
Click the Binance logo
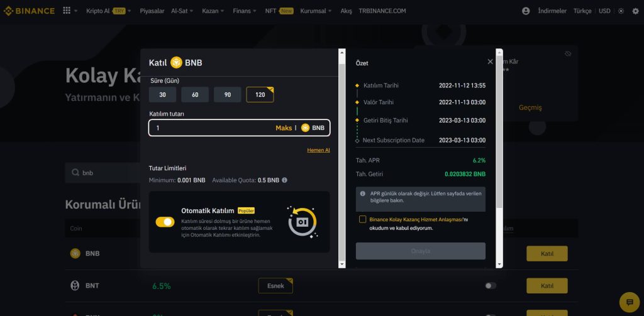(29, 11)
